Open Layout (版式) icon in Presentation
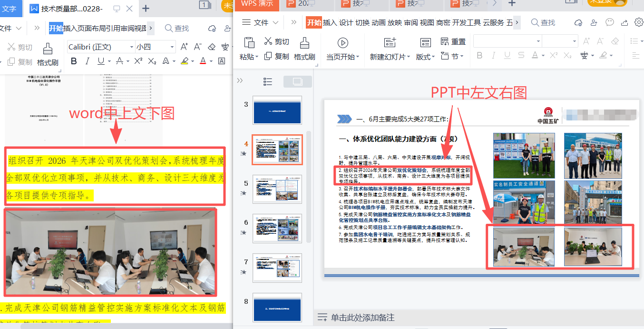The image size is (644, 329). pos(425,43)
